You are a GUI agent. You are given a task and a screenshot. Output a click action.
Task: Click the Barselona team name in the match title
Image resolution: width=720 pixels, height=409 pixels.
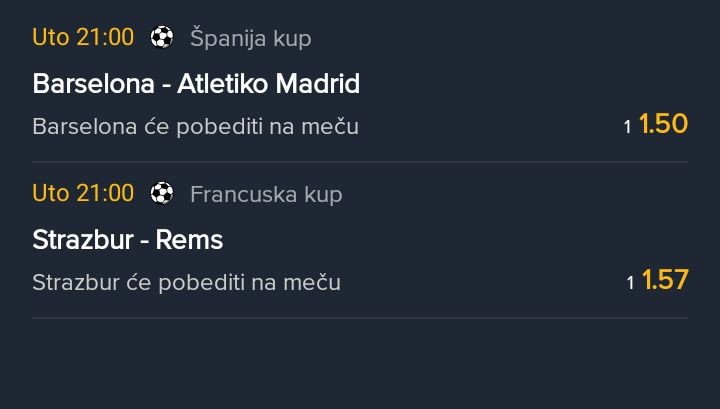[94, 84]
